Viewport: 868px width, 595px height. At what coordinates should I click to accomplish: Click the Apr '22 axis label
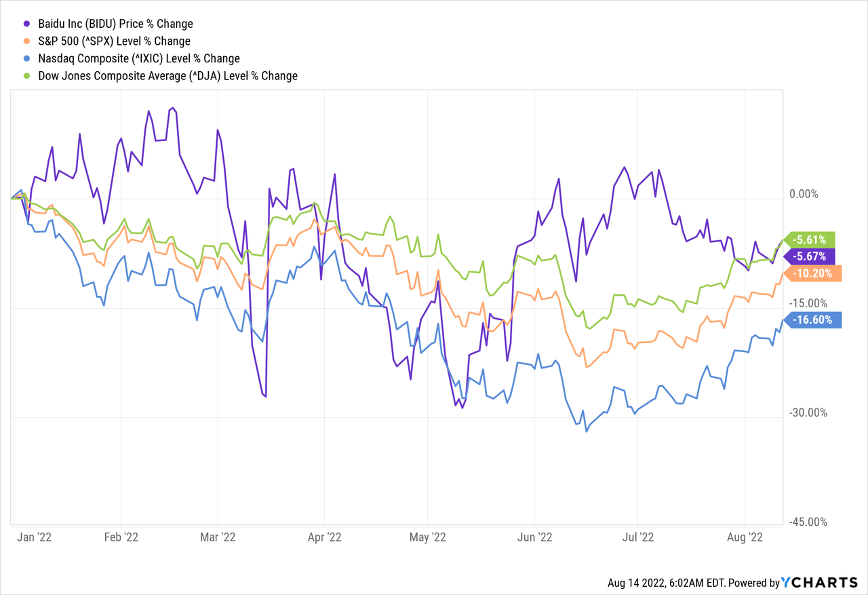tap(325, 537)
